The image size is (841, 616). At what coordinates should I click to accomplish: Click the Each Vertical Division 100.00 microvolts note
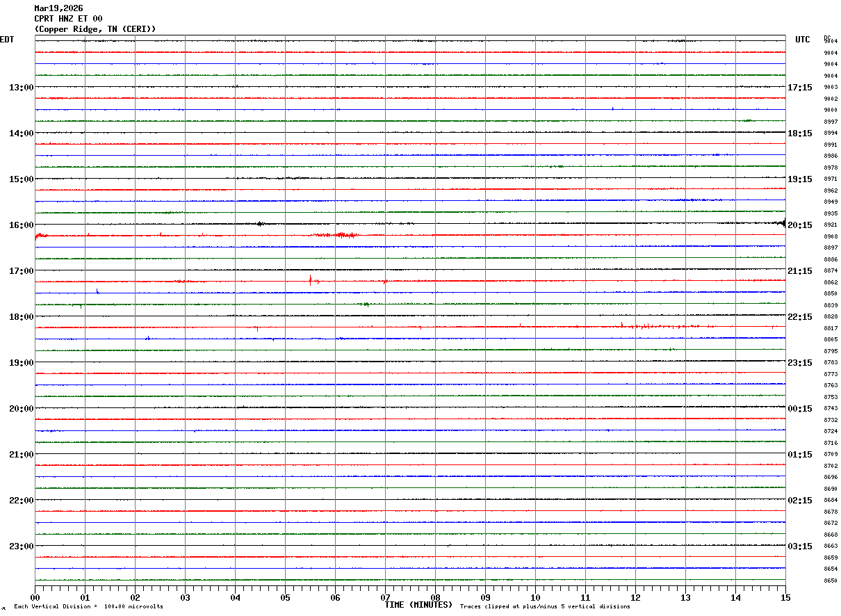pos(88,607)
